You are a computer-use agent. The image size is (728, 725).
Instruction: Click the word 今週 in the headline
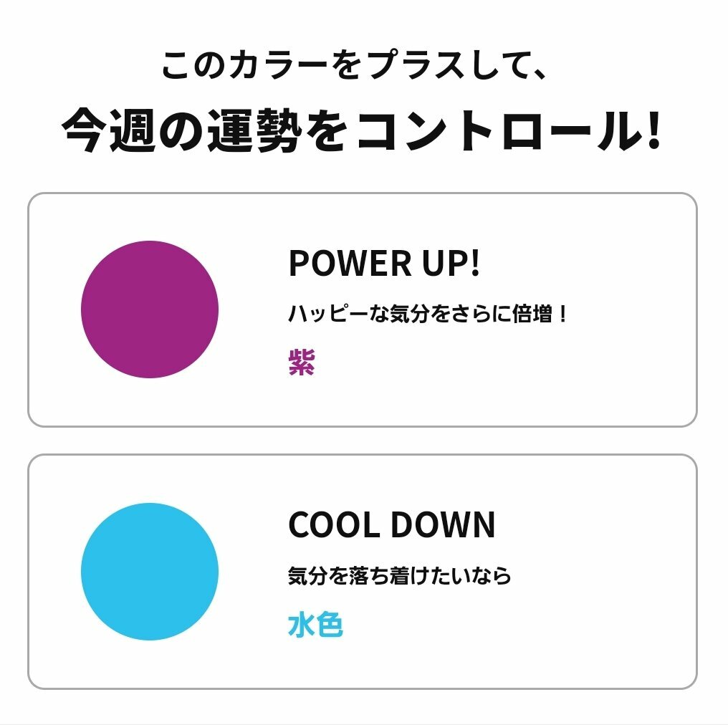[107, 131]
